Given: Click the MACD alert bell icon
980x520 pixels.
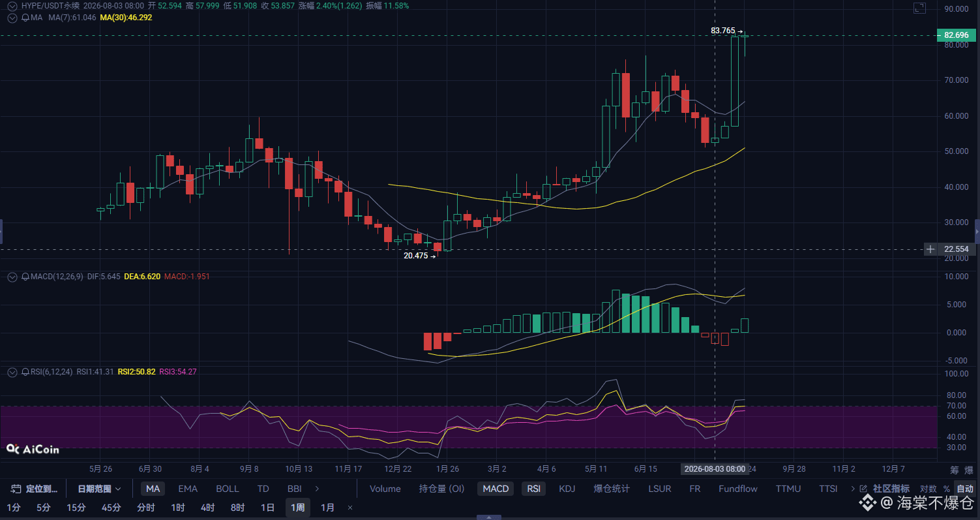Looking at the screenshot, I should coord(25,277).
